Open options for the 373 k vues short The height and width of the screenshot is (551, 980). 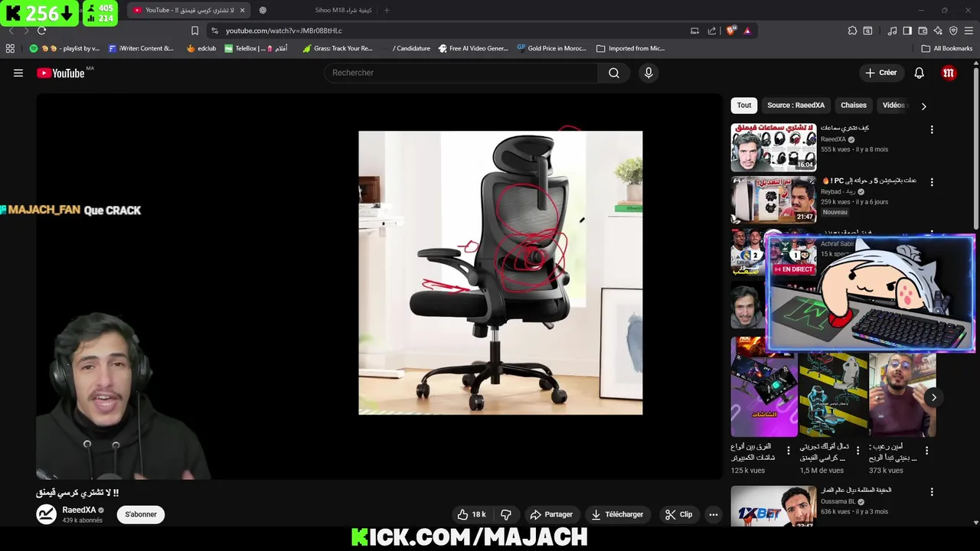pyautogui.click(x=926, y=451)
